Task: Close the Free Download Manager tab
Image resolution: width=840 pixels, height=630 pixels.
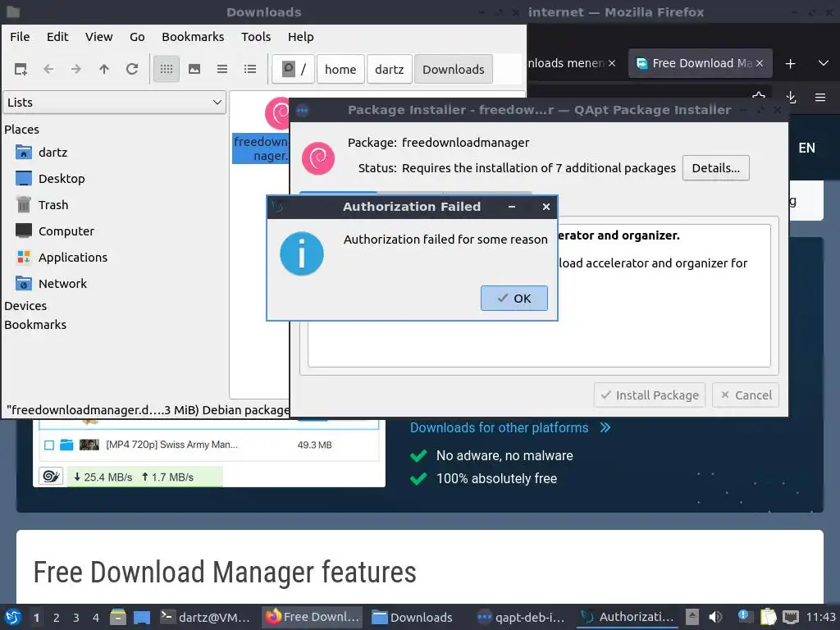Action: pos(760,63)
